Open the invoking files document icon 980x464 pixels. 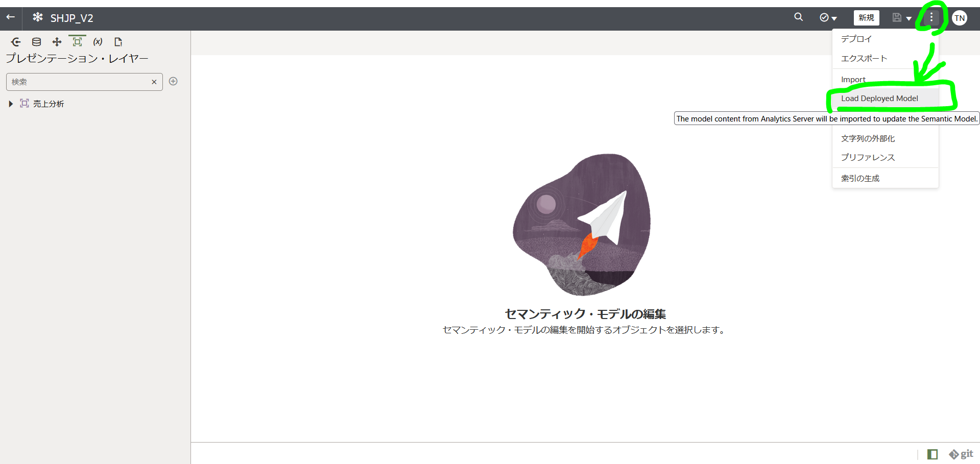(118, 42)
